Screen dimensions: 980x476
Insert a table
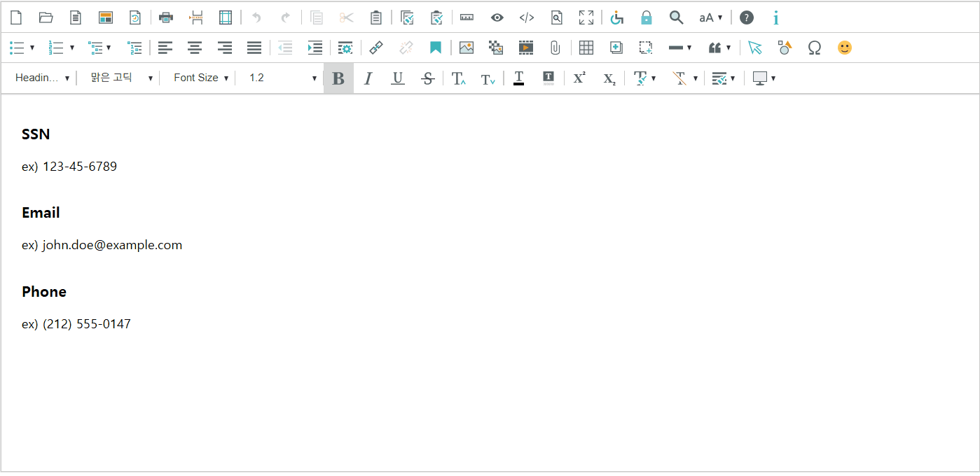point(586,48)
